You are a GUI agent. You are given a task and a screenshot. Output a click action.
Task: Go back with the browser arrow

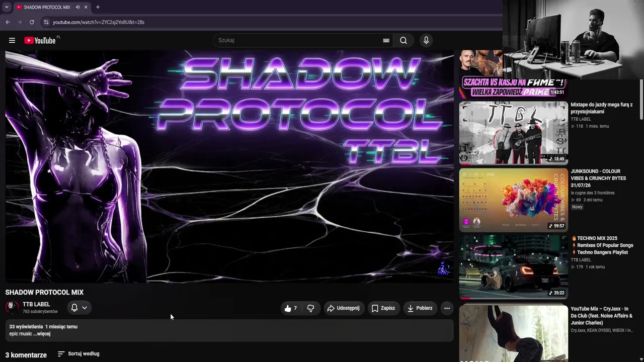[x=8, y=22]
